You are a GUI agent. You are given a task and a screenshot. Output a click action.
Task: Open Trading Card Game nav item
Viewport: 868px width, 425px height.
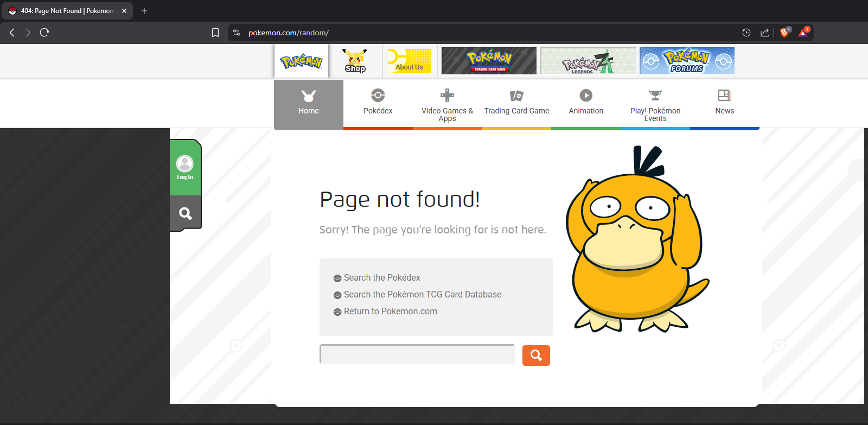click(516, 104)
